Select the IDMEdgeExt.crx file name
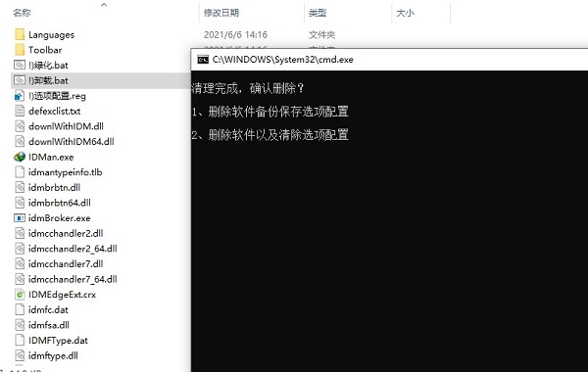The width and height of the screenshot is (588, 372). (63, 295)
